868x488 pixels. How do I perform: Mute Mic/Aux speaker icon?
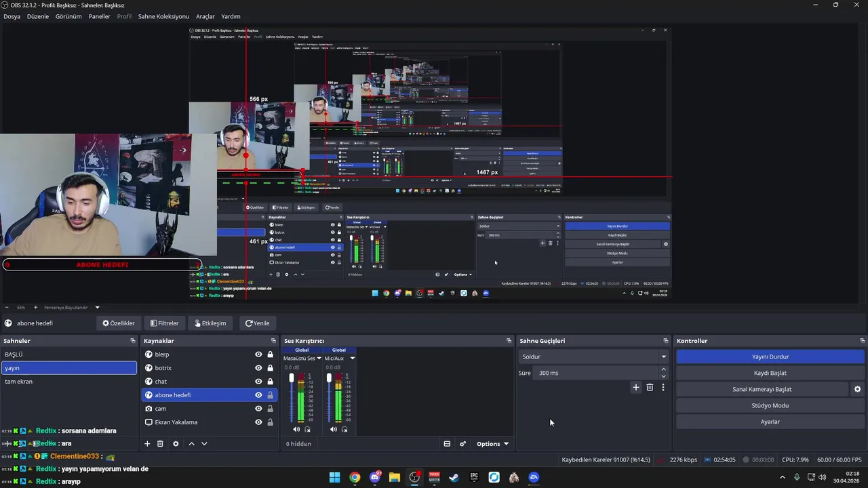point(333,429)
